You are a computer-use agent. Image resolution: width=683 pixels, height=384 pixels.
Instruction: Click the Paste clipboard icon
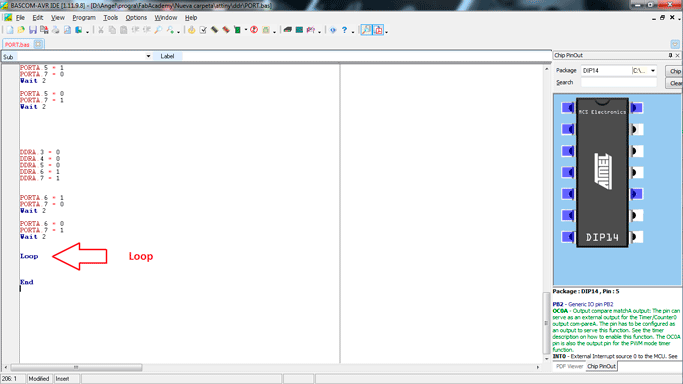point(124,30)
